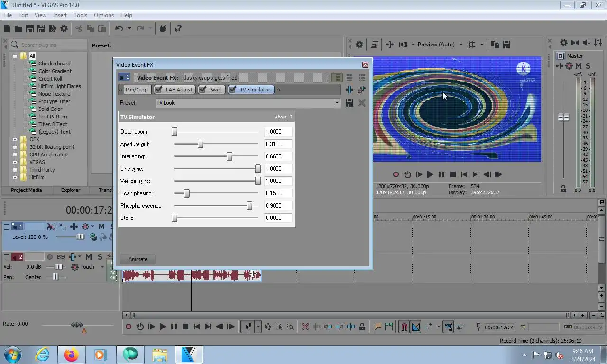The width and height of the screenshot is (607, 364).
Task: Toggle the TV Simulator effect checkbox
Action: coord(232,90)
